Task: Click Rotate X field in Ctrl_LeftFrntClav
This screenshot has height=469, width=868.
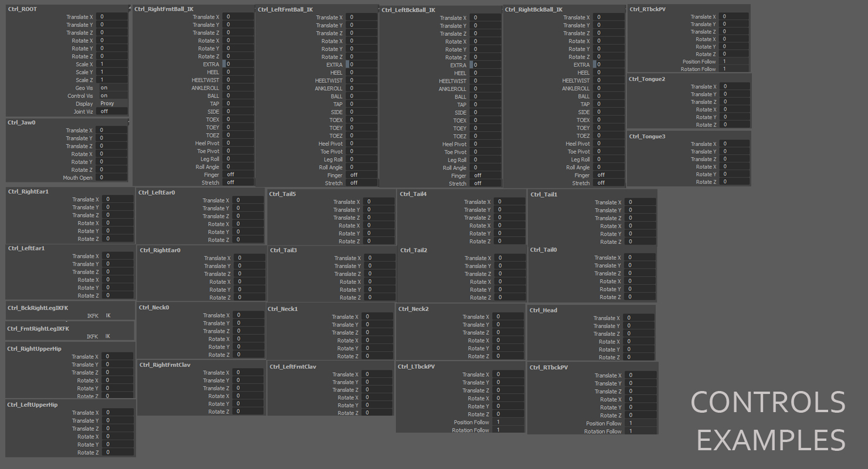Action: pos(378,397)
